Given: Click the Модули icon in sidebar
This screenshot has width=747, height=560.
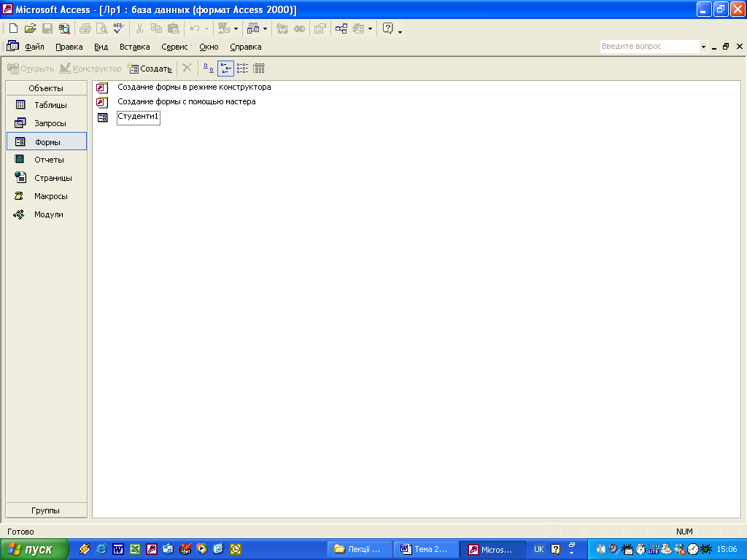Looking at the screenshot, I should 19,214.
